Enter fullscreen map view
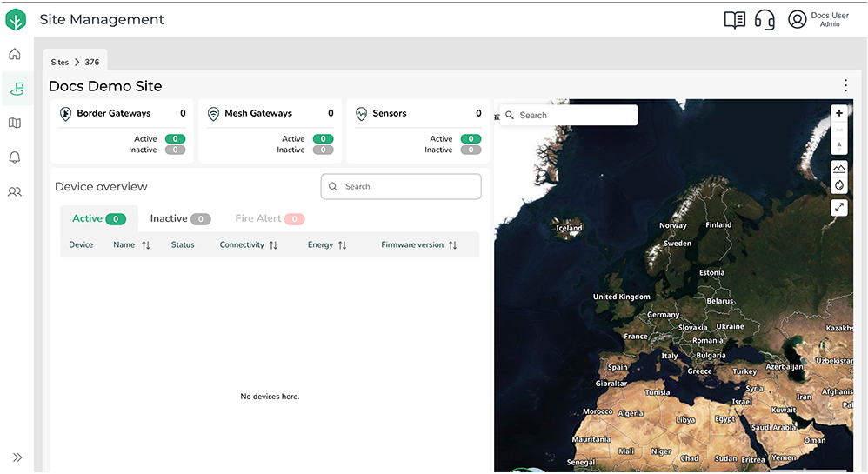868x474 pixels. [x=838, y=207]
